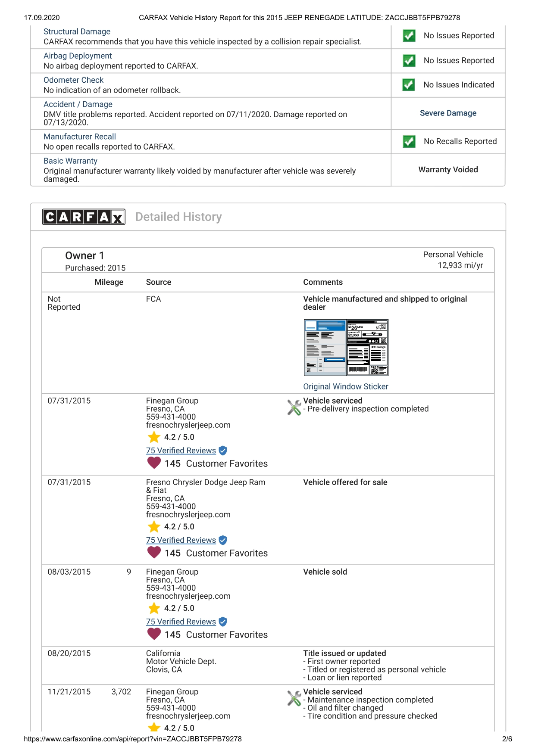Visit fresnochryslerjeep.com in the 11/21/2015 entry
Screen dimensions: 535x756
(188, 716)
